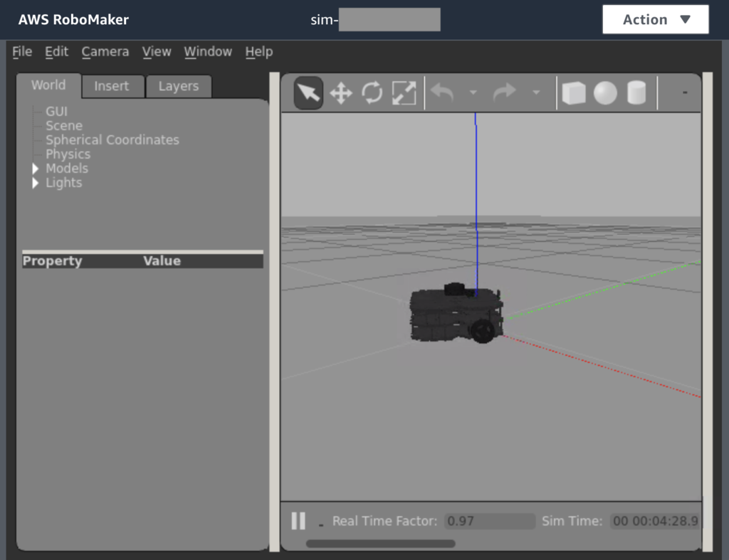Switch to the Layers tab
This screenshot has height=560, width=729.
point(179,86)
